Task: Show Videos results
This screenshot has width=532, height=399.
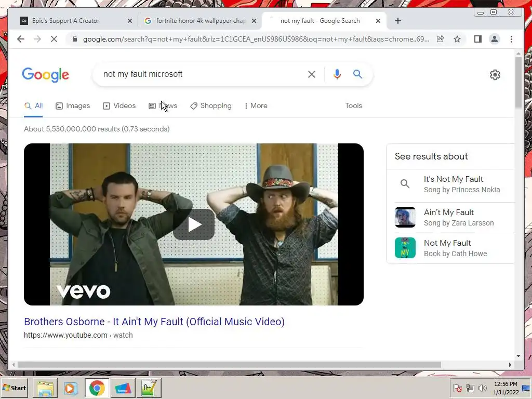Action: tap(119, 106)
